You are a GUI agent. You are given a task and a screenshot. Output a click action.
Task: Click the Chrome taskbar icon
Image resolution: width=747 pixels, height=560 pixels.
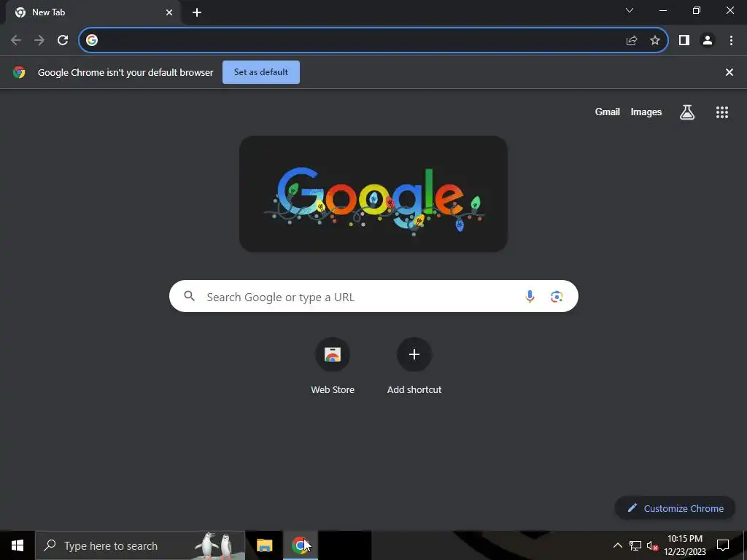click(300, 545)
